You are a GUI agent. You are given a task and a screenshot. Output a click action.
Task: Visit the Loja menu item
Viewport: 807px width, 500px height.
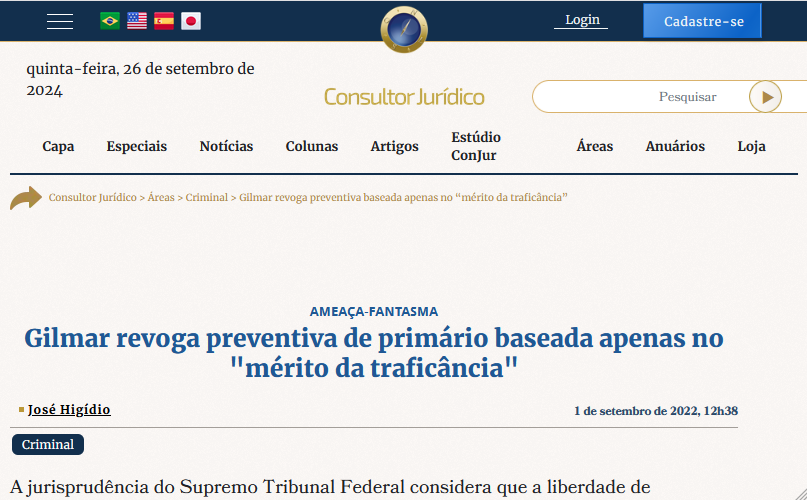[752, 146]
